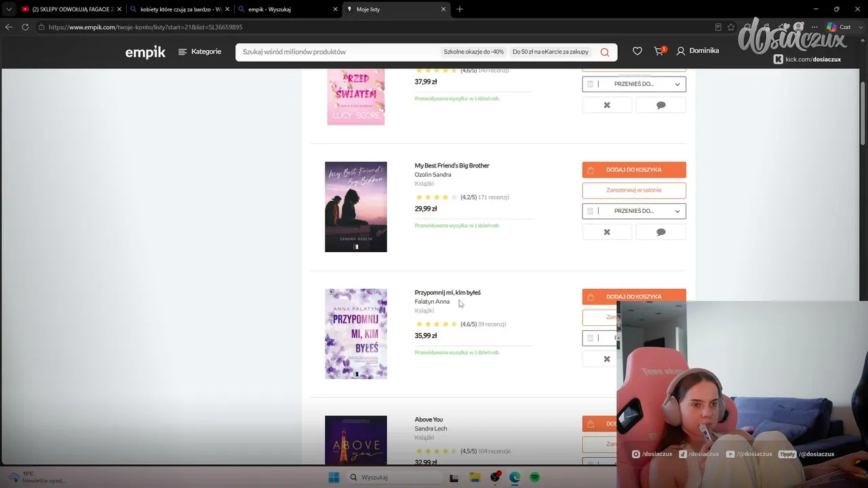The image size is (868, 488).
Task: Open the 'Przypomnij mi, kim byłeś' cover
Action: pos(356,333)
